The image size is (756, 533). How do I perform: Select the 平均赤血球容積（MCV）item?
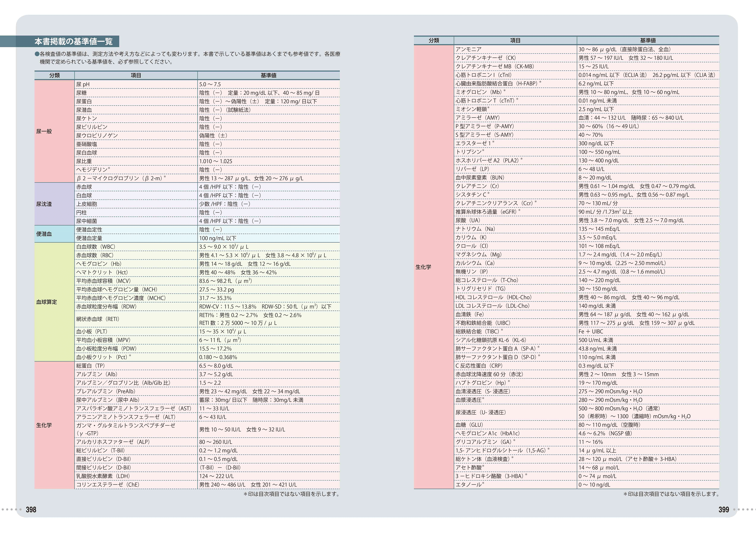[x=104, y=281]
